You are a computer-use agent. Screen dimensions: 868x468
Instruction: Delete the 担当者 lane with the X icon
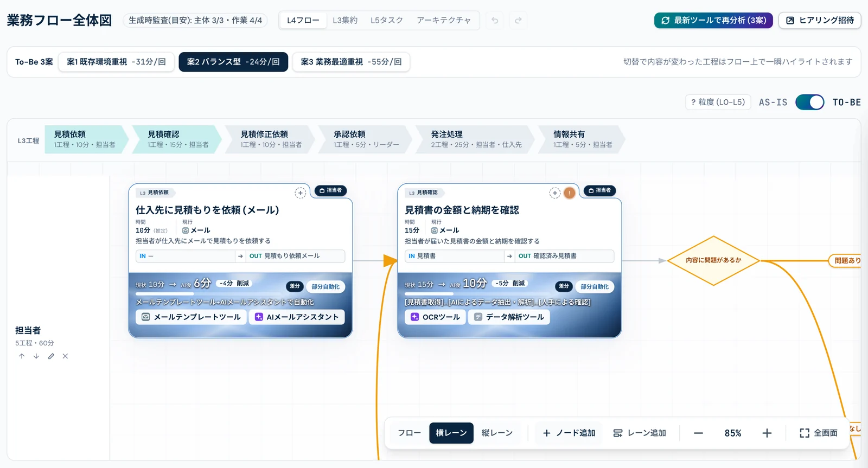(65, 356)
